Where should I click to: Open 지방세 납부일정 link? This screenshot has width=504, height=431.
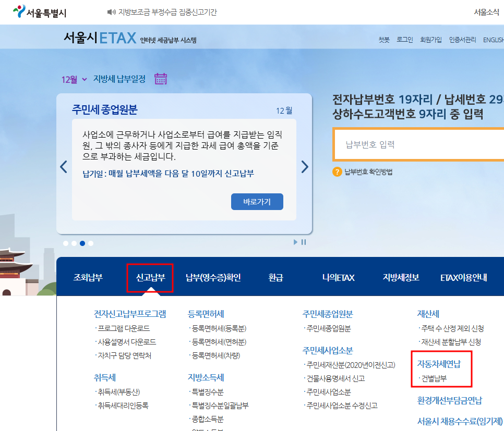(x=119, y=79)
